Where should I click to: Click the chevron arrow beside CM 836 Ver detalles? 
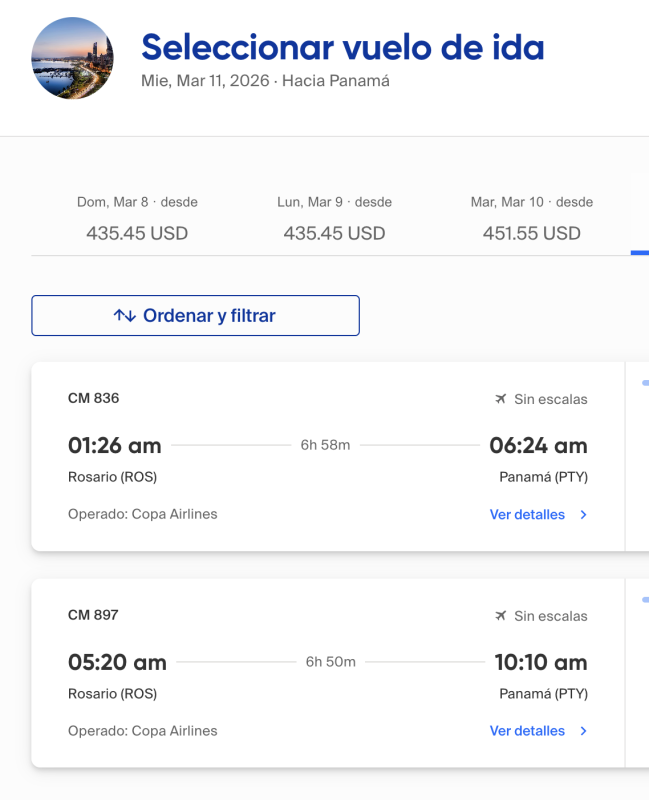[x=584, y=515]
